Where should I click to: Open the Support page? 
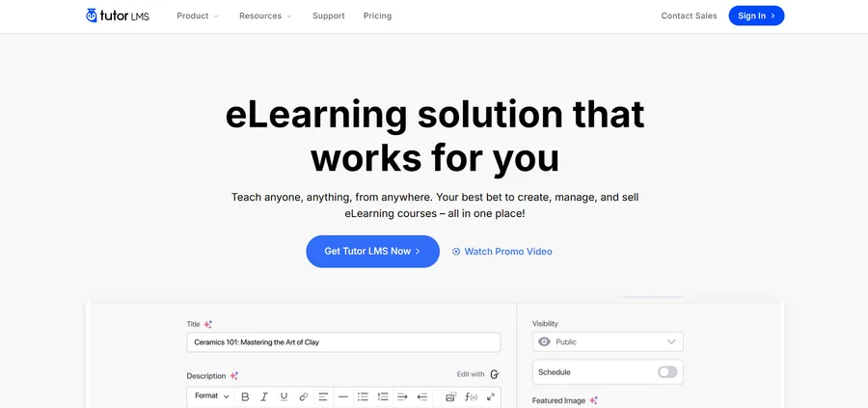point(328,16)
